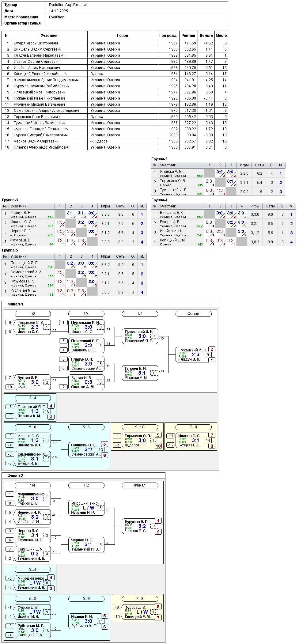Select participant 'Нурумов Нурисам Реймбайевич'
Screen dimensions: 299x644
[x=42, y=86]
